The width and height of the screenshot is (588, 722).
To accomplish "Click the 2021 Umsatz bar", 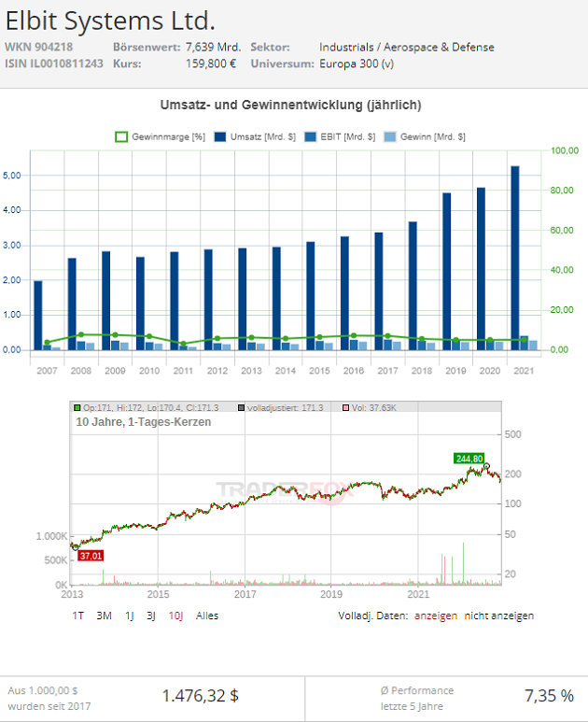I will pos(515,258).
